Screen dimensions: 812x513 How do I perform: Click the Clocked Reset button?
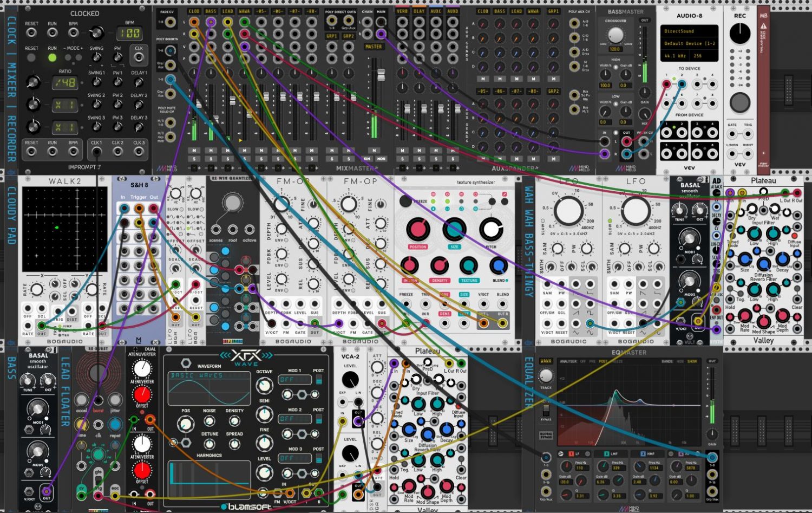[31, 57]
